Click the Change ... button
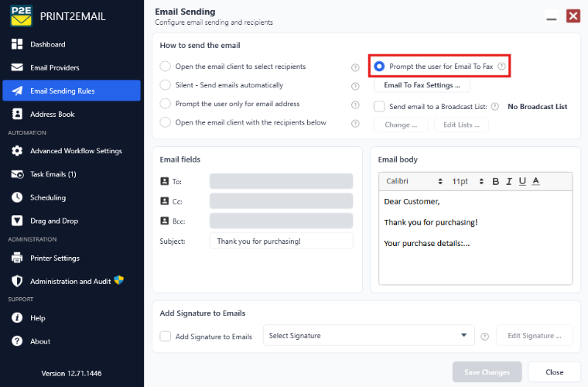The height and width of the screenshot is (387, 588). click(x=401, y=125)
